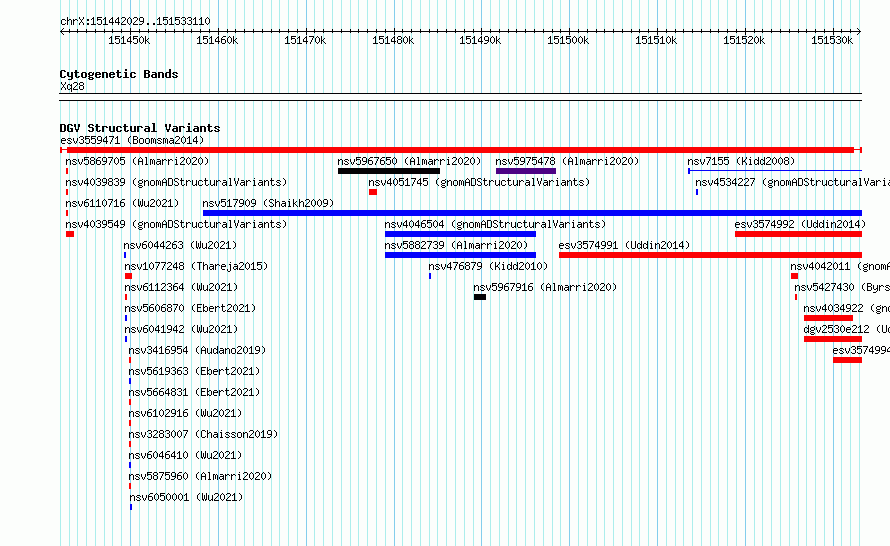Select the purple nsv5975478 variant bar
Image resolution: width=890 pixels, height=546 pixels.
(x=526, y=171)
